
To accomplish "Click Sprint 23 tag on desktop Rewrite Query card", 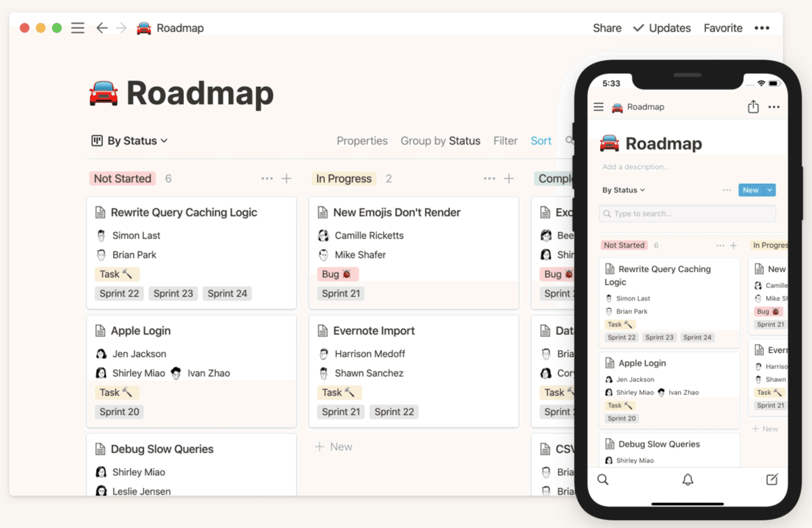I will tap(173, 293).
